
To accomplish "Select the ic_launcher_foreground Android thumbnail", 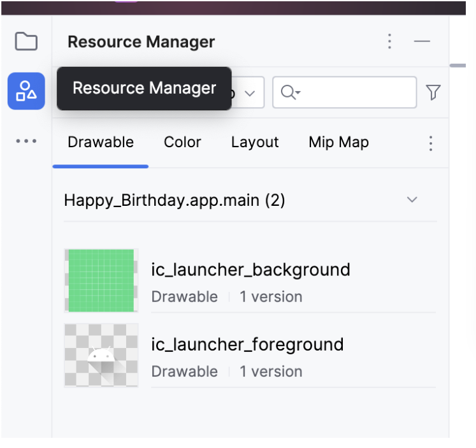I will [101, 355].
